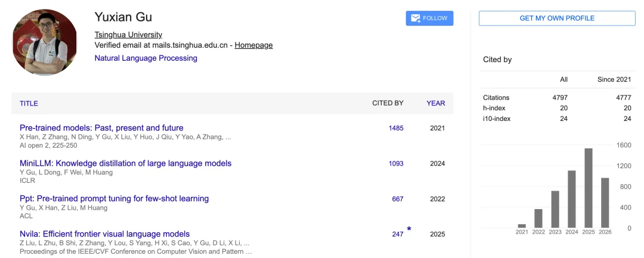View the 1093 citations of MiniLLM
The image size is (644, 258).
click(396, 163)
